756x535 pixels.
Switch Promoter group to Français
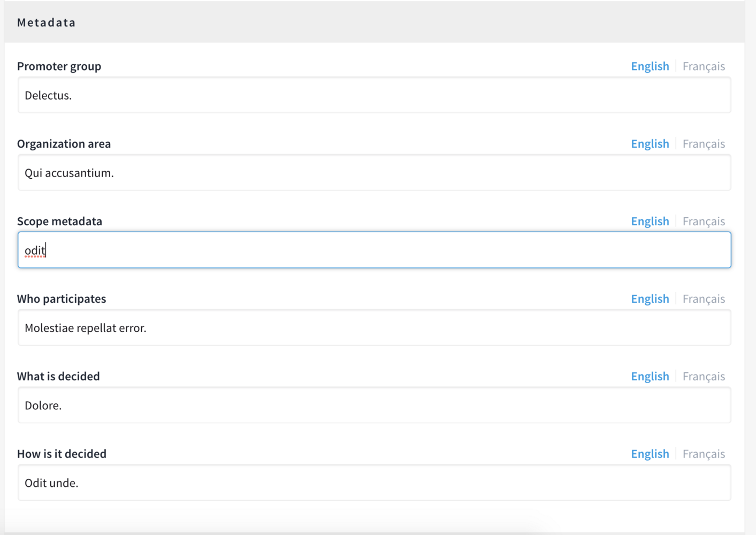pos(703,66)
